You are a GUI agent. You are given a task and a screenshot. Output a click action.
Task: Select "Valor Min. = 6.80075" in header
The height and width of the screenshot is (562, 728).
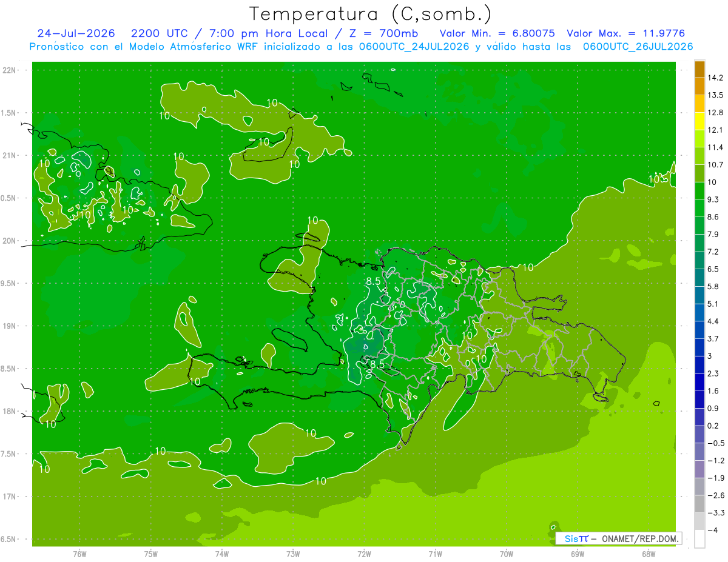click(498, 33)
